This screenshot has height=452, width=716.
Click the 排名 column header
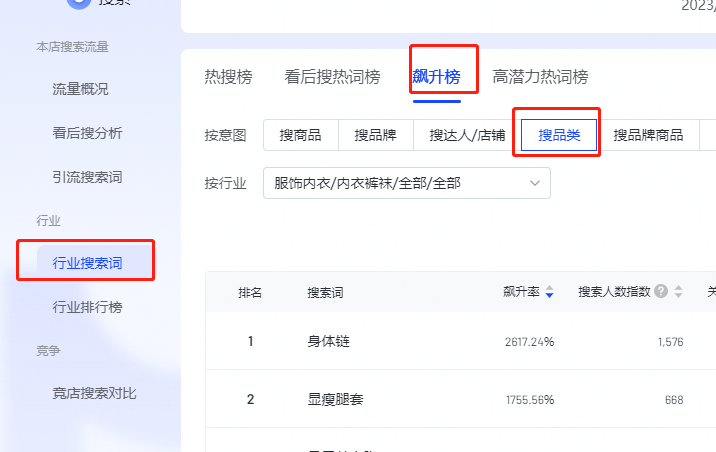pos(250,292)
